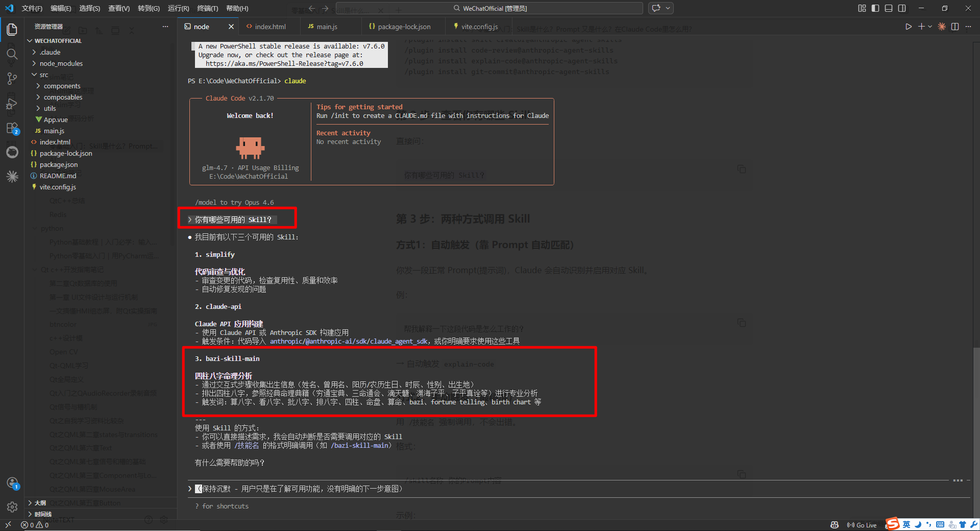Add a new item with the plus icon
The image size is (980, 531).
pos(921,27)
